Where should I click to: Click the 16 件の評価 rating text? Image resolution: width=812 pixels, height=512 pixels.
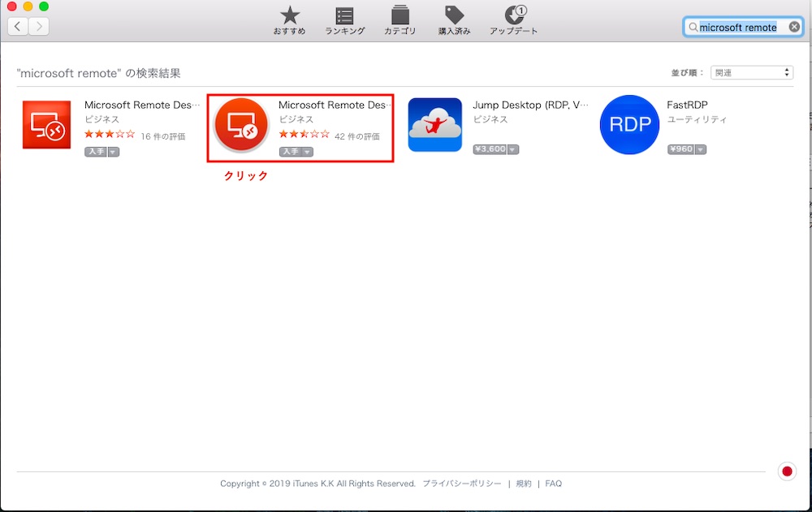tap(163, 136)
